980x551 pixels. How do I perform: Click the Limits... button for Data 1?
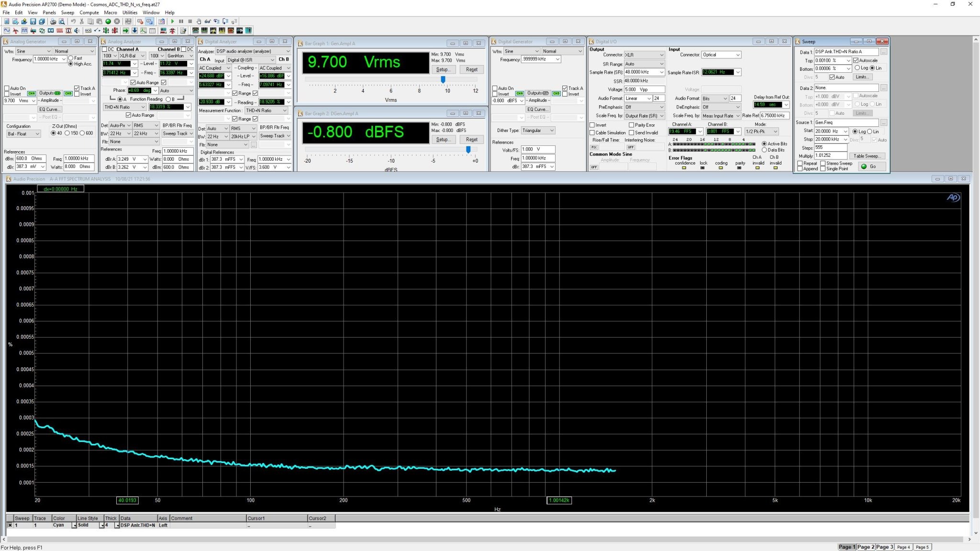pyautogui.click(x=862, y=77)
